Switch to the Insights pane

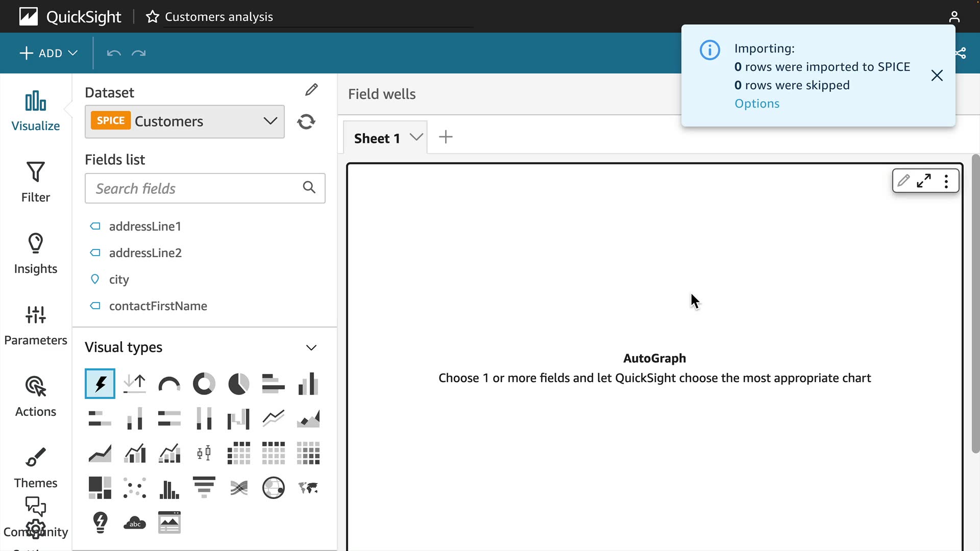point(36,254)
